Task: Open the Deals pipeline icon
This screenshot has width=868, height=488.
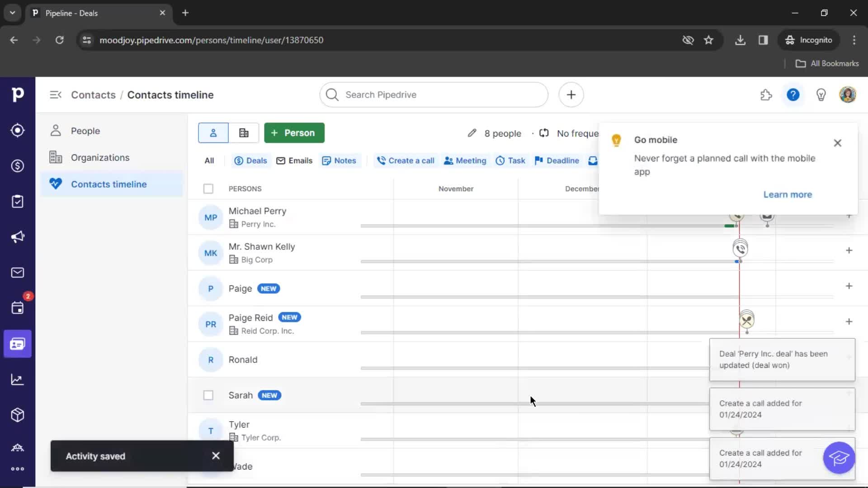Action: click(x=17, y=166)
